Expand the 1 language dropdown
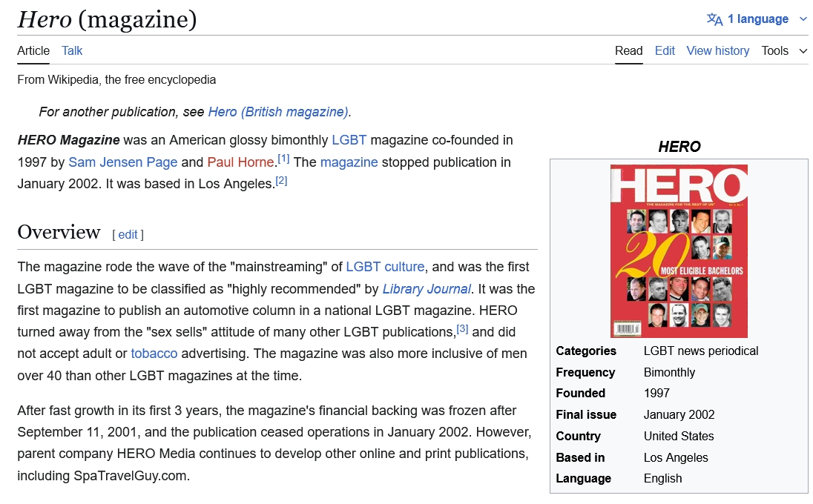 (x=757, y=19)
